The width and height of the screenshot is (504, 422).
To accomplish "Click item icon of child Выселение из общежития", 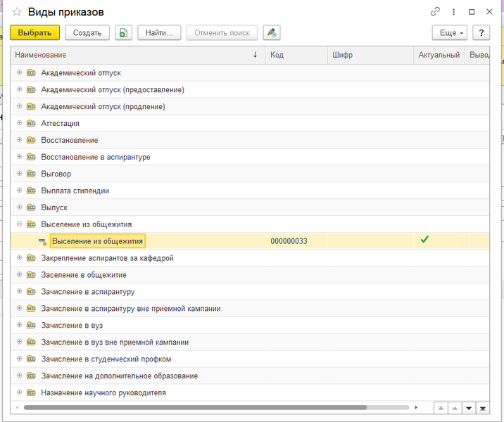I will coord(42,241).
